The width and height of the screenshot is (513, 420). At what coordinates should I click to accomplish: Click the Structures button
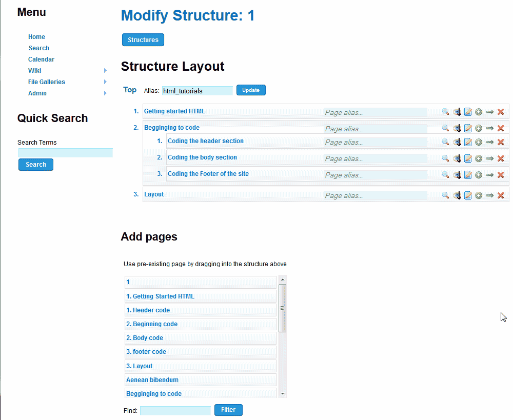[143, 40]
